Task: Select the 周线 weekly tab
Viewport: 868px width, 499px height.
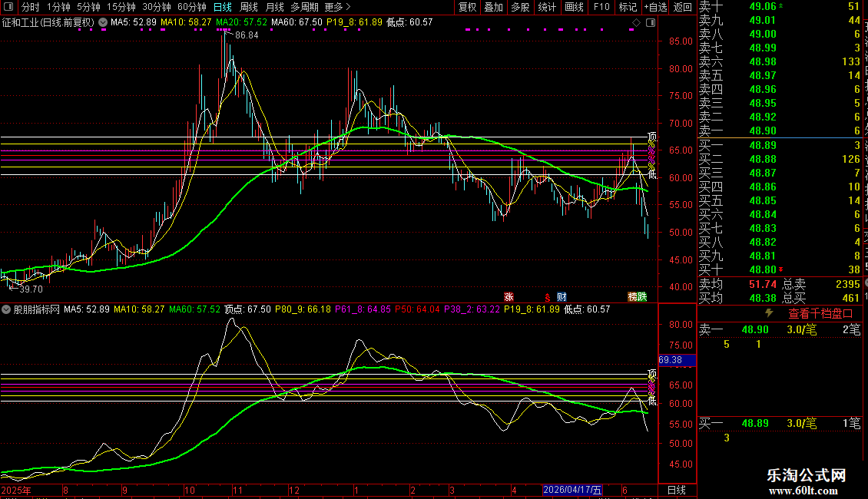Action: 249,7
